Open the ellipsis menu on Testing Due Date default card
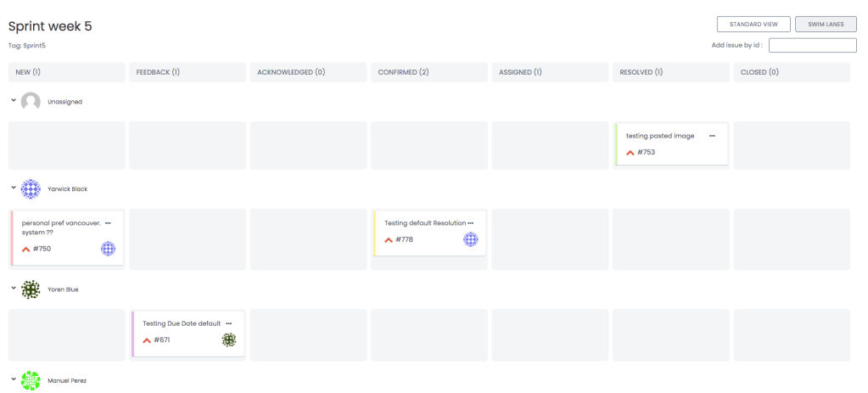This screenshot has width=868, height=393. pos(228,323)
